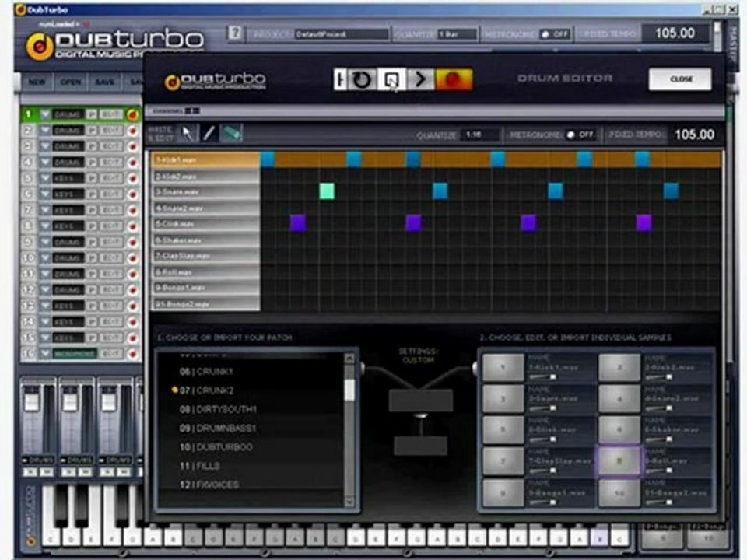Expand the track 3 instrument dropdown

click(45, 146)
